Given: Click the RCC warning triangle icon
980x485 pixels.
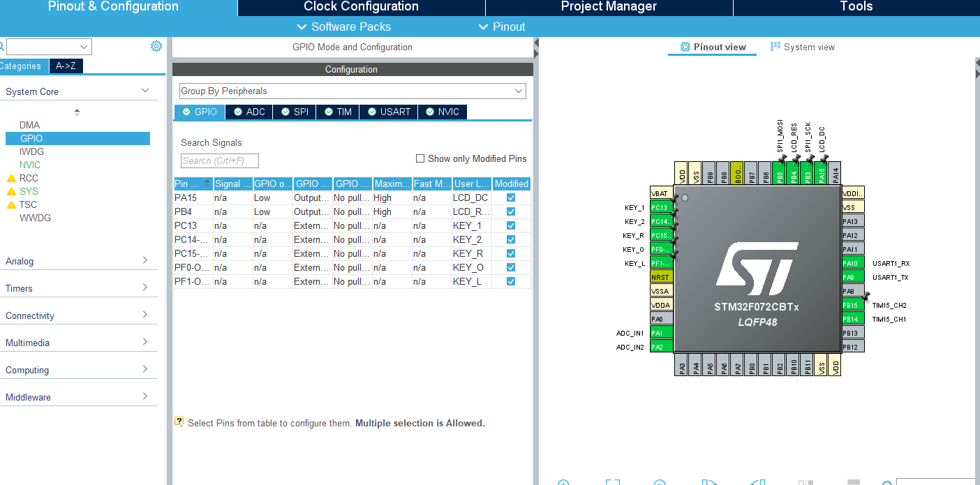Looking at the screenshot, I should (x=11, y=178).
